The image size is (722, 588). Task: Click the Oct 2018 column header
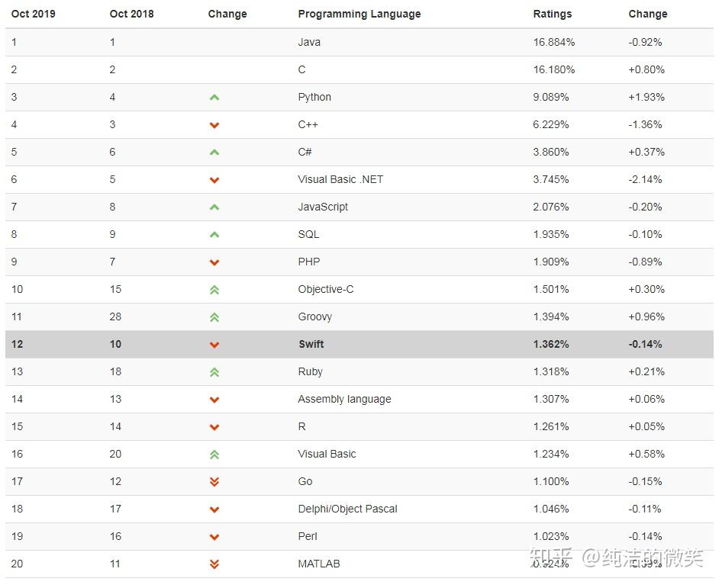(x=131, y=14)
